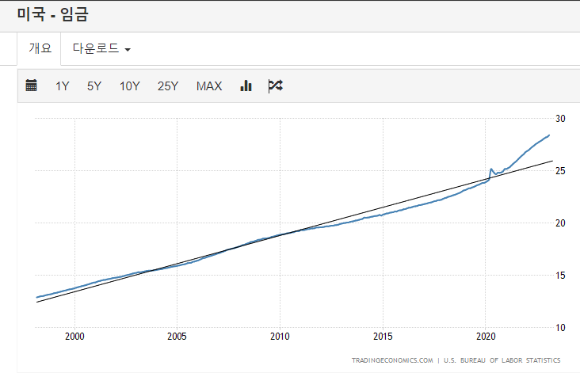Click the compare shuffle icon
The image size is (580, 392).
[275, 86]
